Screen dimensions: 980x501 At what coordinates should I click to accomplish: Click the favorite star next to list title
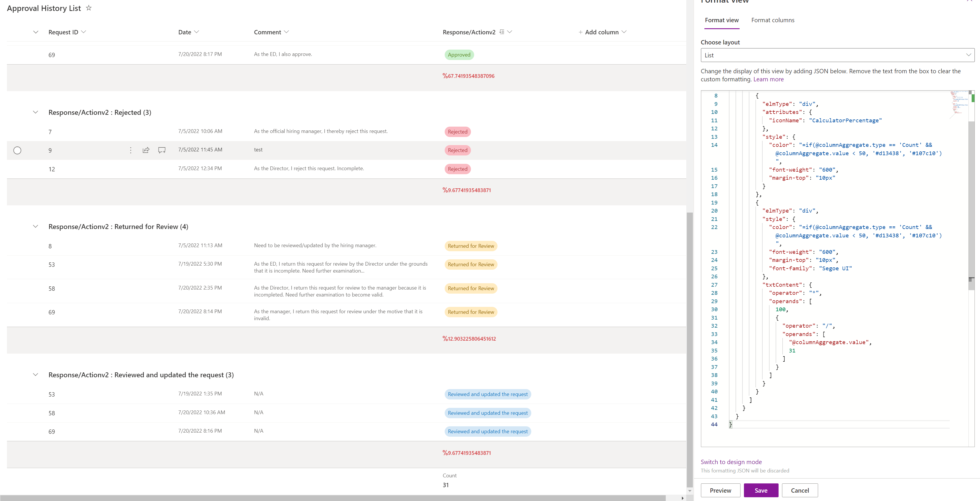(89, 8)
